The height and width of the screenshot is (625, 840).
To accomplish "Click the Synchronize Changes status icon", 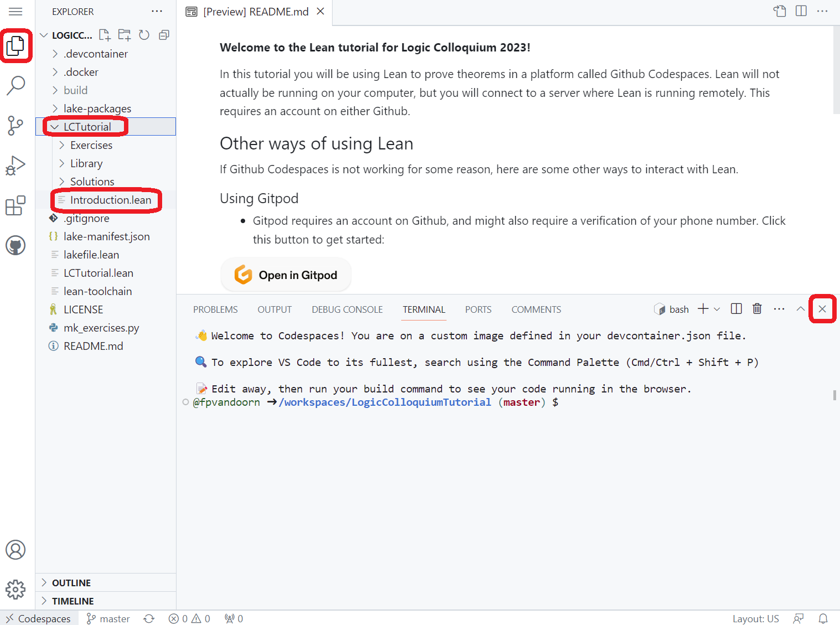I will pyautogui.click(x=149, y=618).
